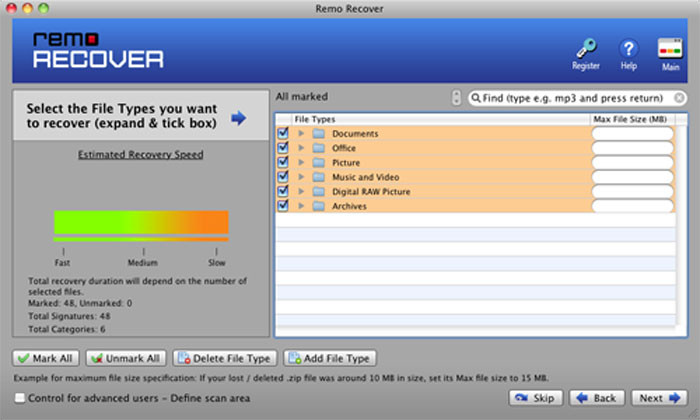Click the "Total Signatures: 48" text
This screenshot has height=420, width=700.
click(69, 316)
